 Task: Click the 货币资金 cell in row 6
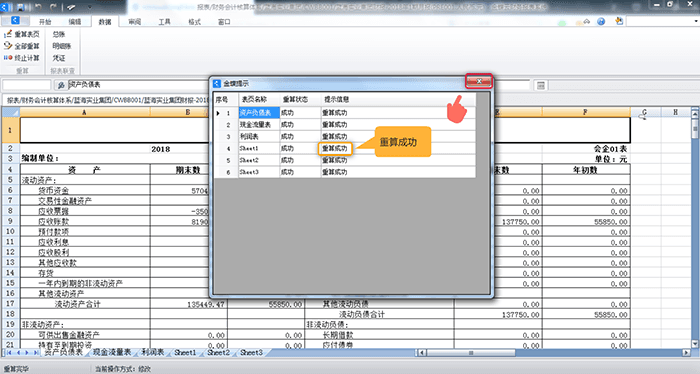click(x=85, y=191)
